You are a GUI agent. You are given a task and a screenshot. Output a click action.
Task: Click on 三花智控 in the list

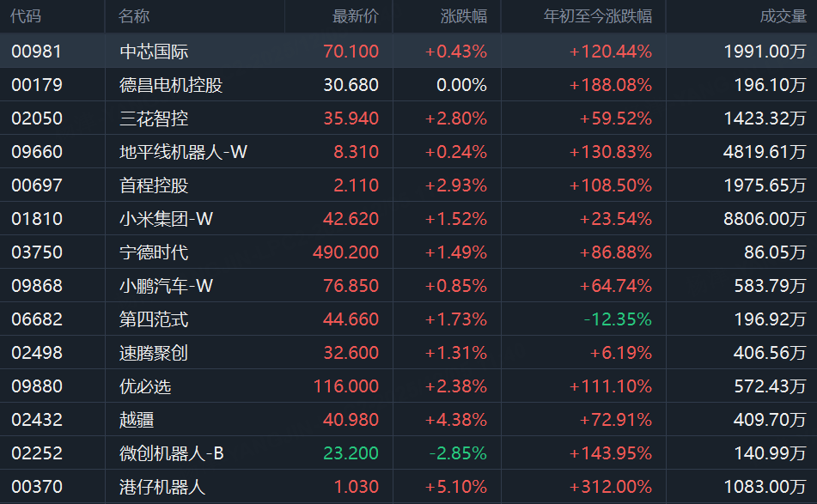(x=154, y=118)
